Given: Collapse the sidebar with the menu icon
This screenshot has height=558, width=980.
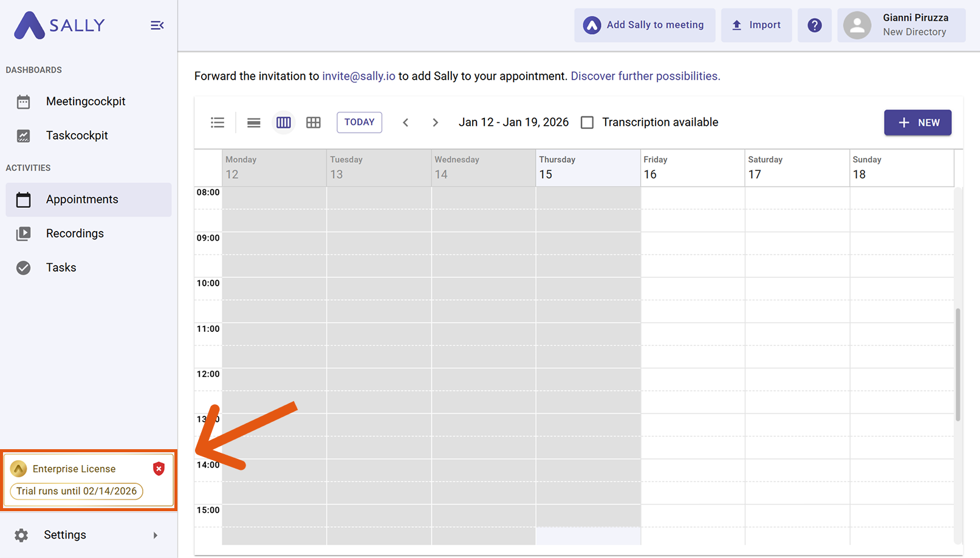Looking at the screenshot, I should click(x=157, y=26).
